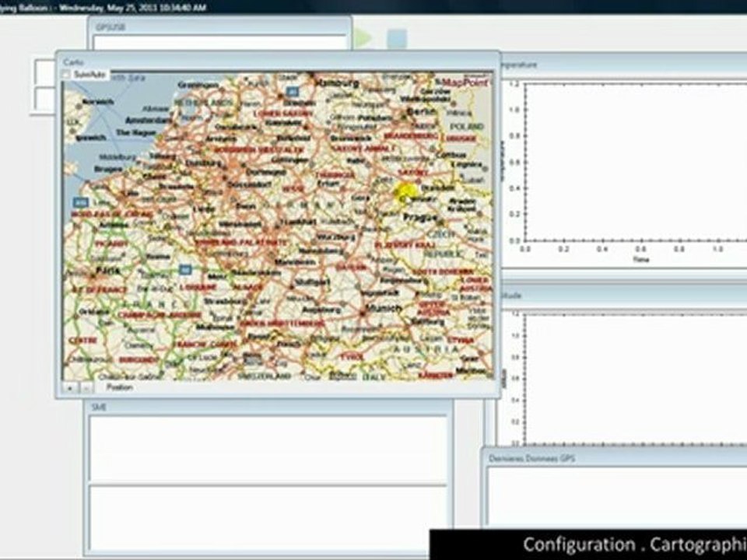The height and width of the screenshot is (560, 747).
Task: Click inside the GPS/USB text field
Action: click(x=219, y=42)
